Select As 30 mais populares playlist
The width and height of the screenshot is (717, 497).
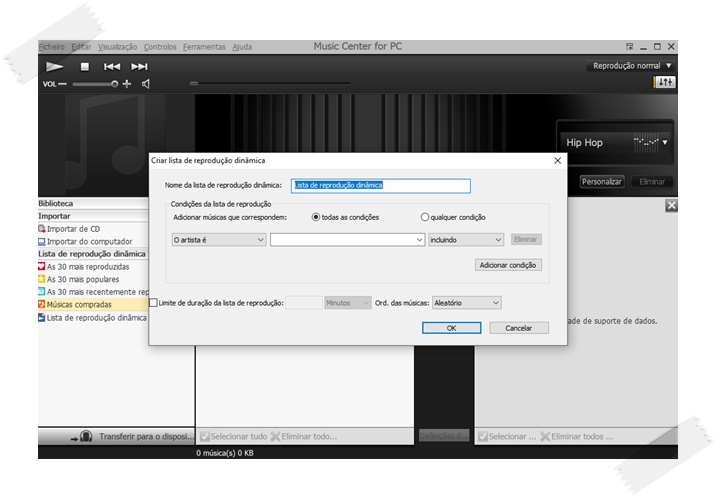point(83,279)
